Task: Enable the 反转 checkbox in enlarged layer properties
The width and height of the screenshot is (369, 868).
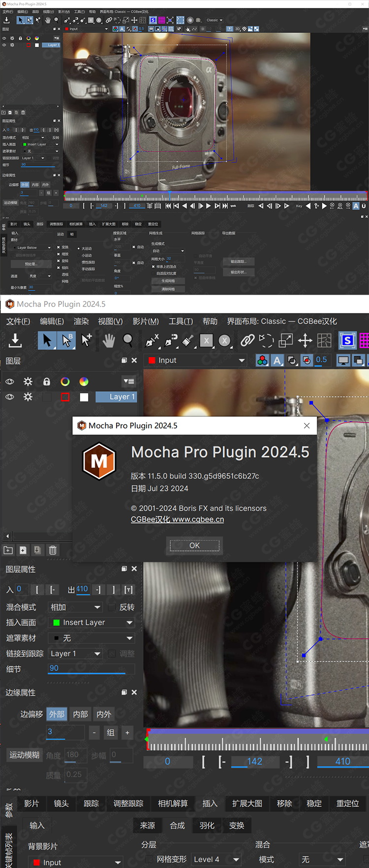Action: tap(112, 607)
